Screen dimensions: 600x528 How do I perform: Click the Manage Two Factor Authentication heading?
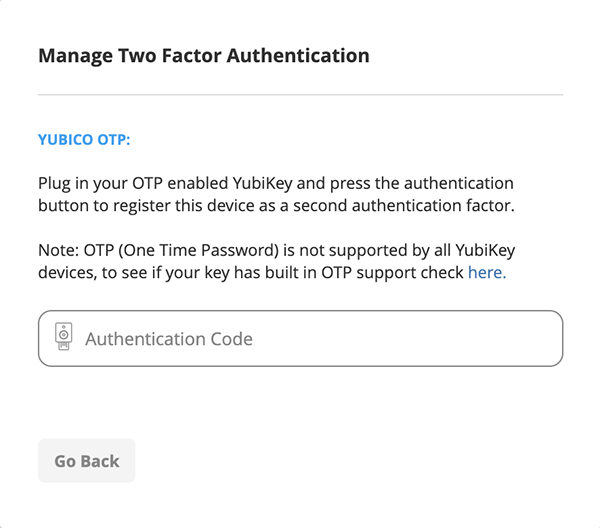[x=204, y=55]
